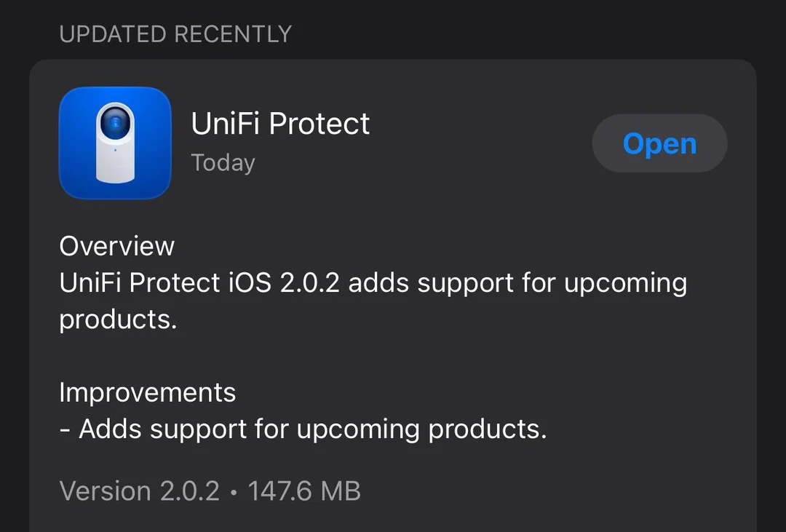
Task: Tap the UniFi Protect app icon
Action: [115, 143]
